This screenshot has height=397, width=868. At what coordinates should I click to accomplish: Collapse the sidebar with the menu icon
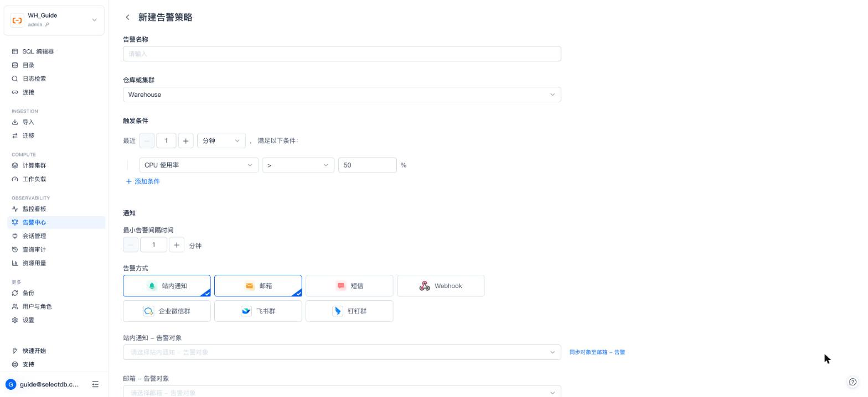click(95, 384)
